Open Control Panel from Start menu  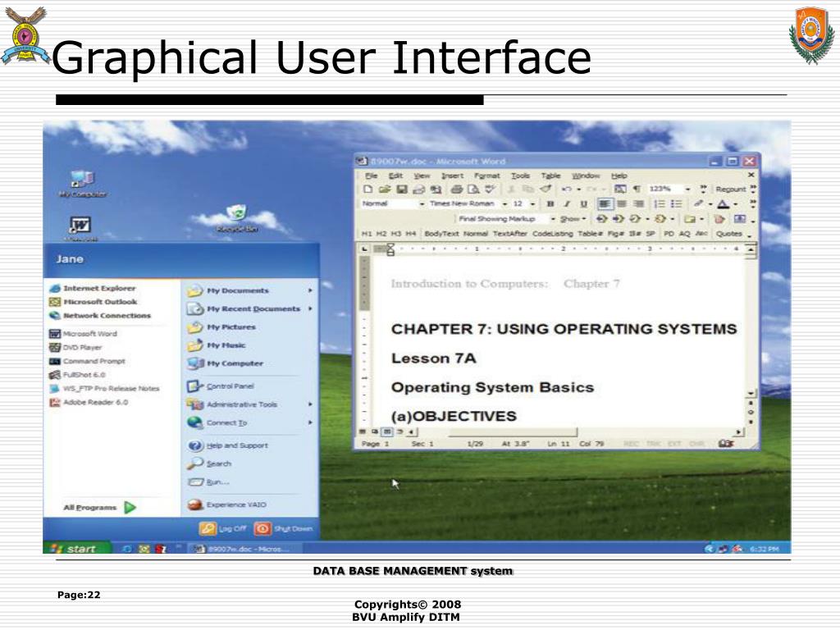(x=221, y=386)
